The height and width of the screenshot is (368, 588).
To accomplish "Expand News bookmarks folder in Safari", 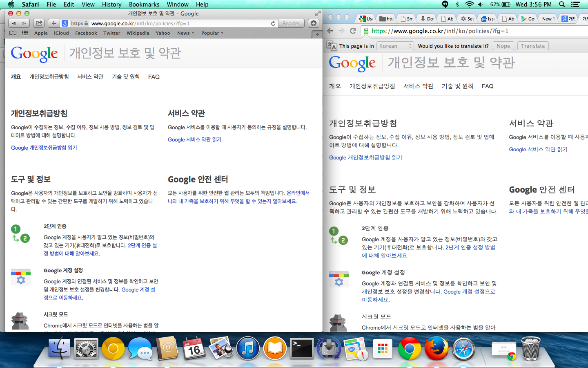I will pyautogui.click(x=185, y=33).
